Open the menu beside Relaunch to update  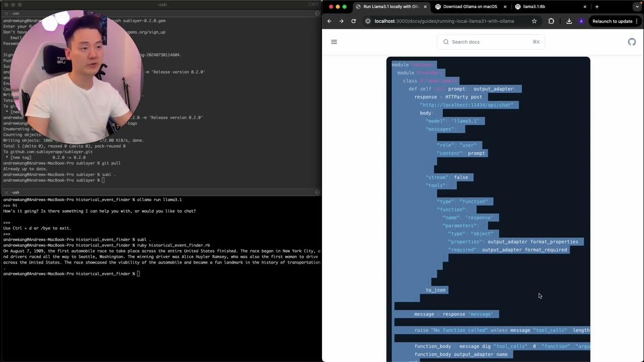pyautogui.click(x=636, y=21)
